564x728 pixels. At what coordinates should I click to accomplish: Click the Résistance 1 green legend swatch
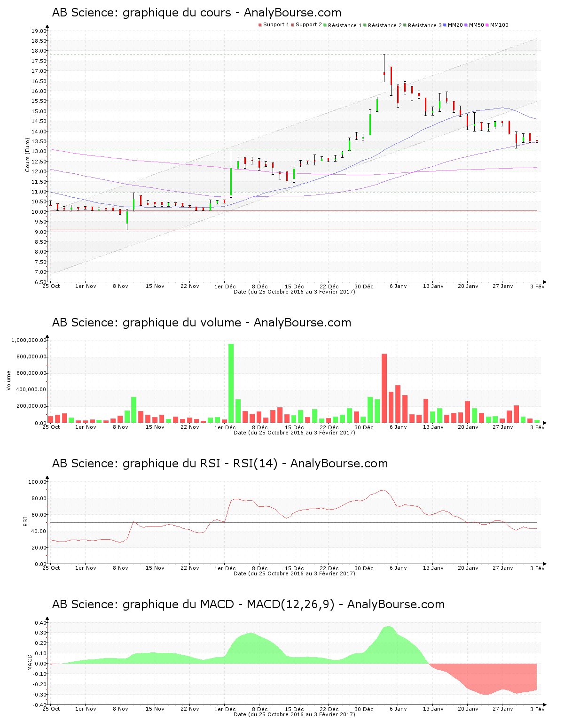pos(325,25)
